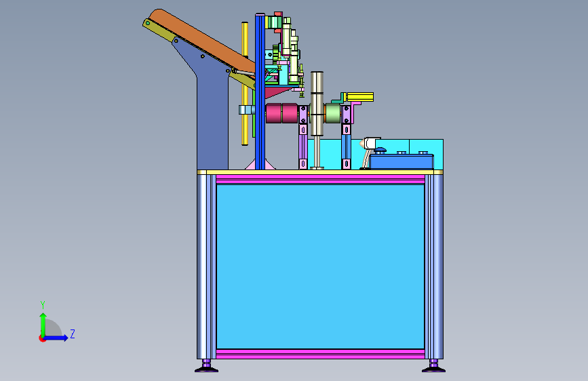This screenshot has height=381, width=588.
Task: Select the light green cylindrical coupling
Action: [x=332, y=114]
